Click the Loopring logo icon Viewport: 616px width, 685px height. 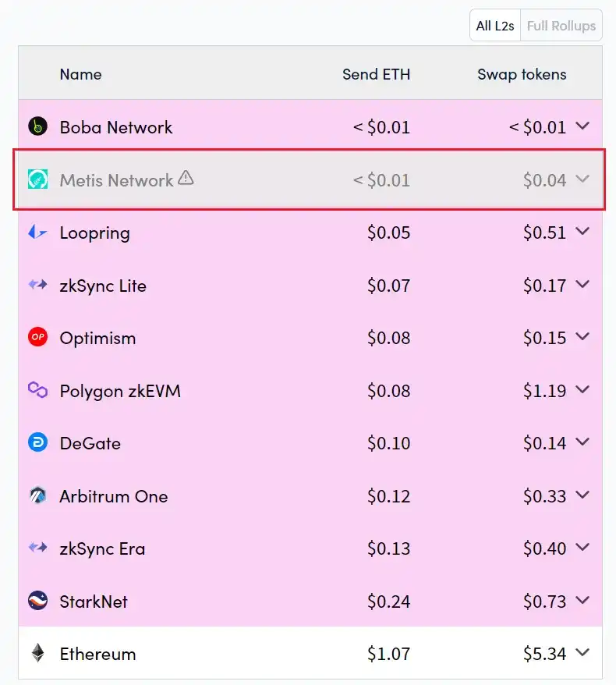coord(37,232)
